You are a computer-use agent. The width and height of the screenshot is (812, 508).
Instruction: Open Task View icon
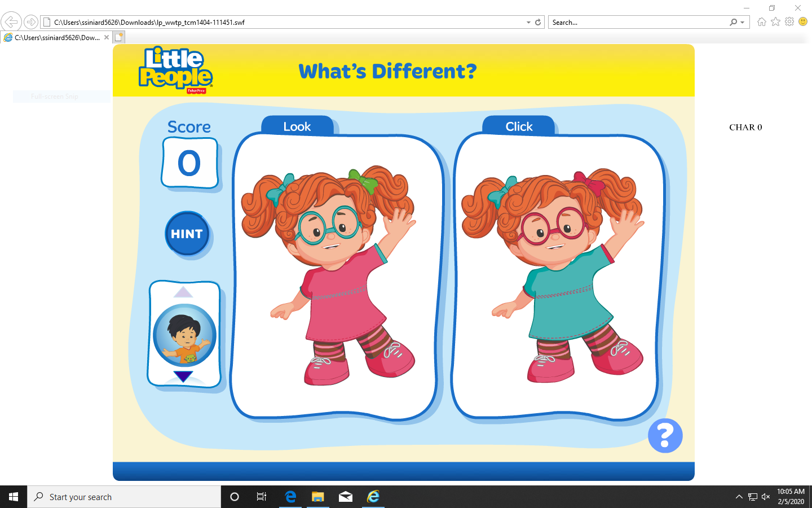(262, 497)
